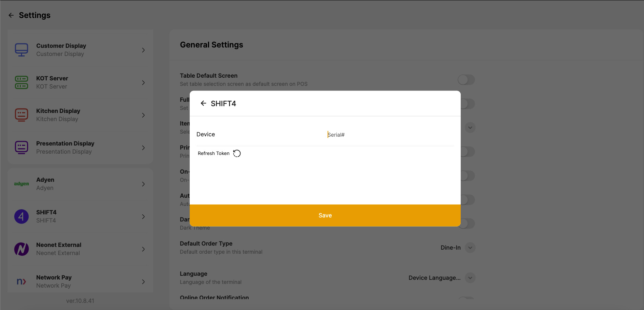Image resolution: width=644 pixels, height=310 pixels.
Task: Click 'Language of the terminal' description
Action: tap(211, 282)
